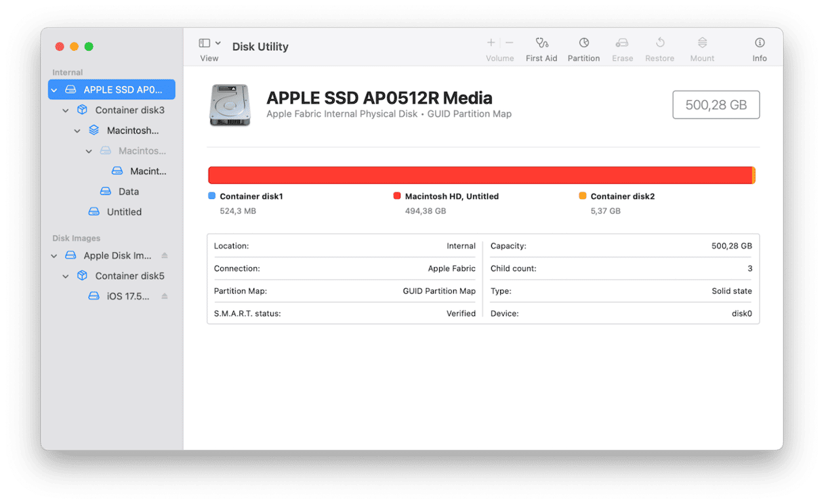Select the Data volume in sidebar

point(128,192)
